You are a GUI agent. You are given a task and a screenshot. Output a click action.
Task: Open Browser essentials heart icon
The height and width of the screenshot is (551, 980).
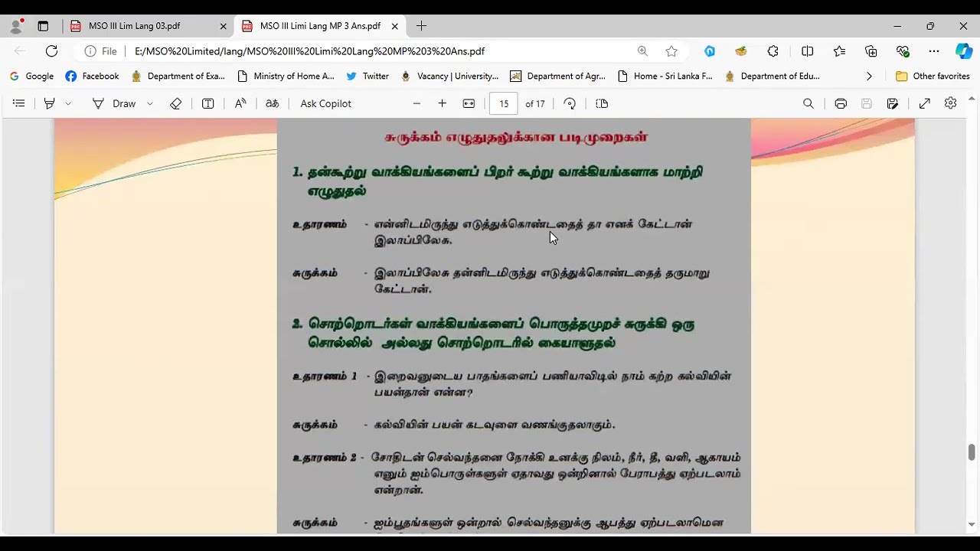tap(903, 51)
